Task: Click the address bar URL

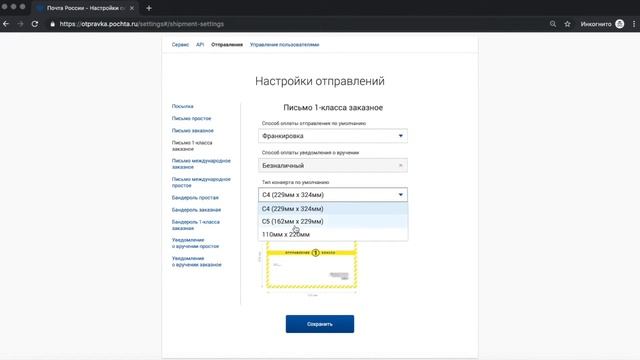Action: [142, 24]
